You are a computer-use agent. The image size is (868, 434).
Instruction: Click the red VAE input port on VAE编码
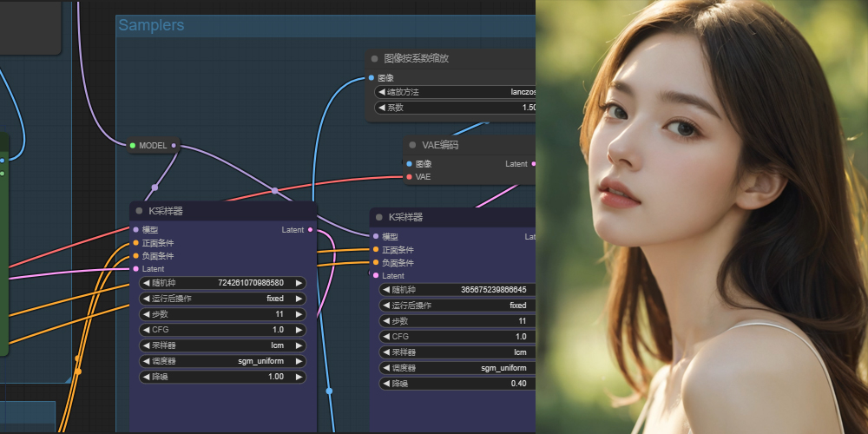pos(409,176)
